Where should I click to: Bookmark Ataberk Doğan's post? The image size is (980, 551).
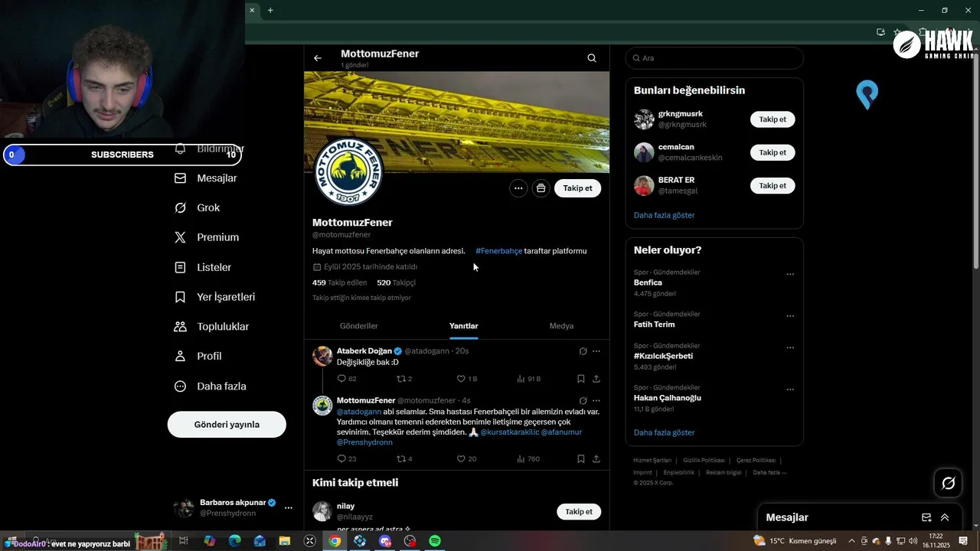(581, 379)
